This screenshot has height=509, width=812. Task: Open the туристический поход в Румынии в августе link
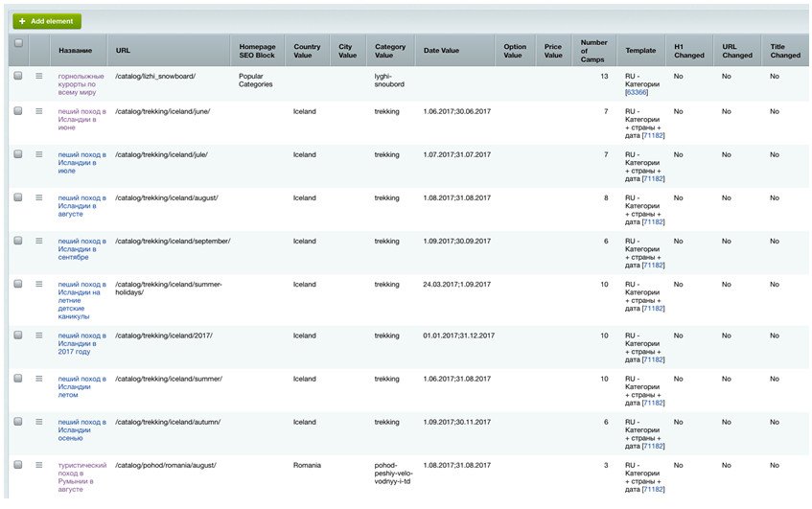pos(81,477)
